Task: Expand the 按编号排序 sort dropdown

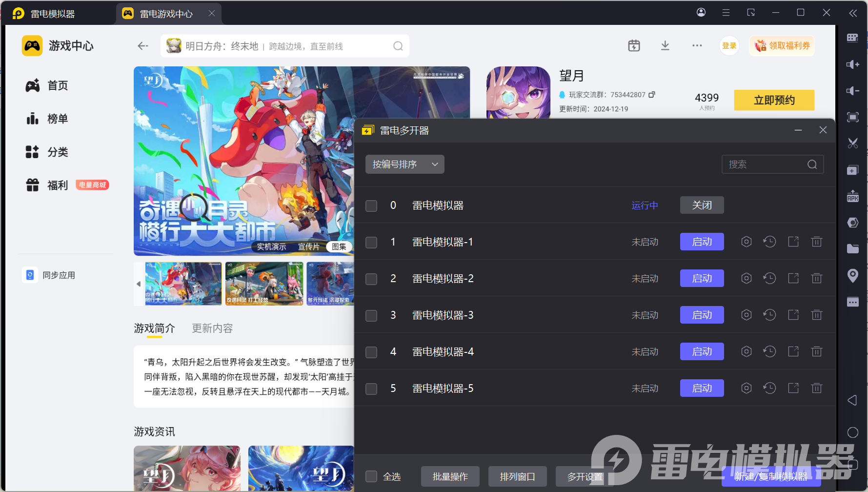Action: (x=405, y=164)
